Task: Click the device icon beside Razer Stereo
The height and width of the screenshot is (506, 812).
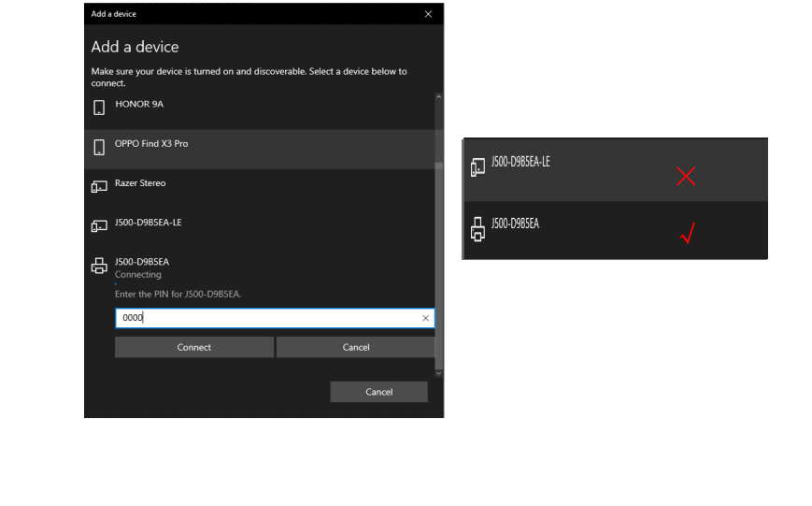Action: (x=99, y=187)
